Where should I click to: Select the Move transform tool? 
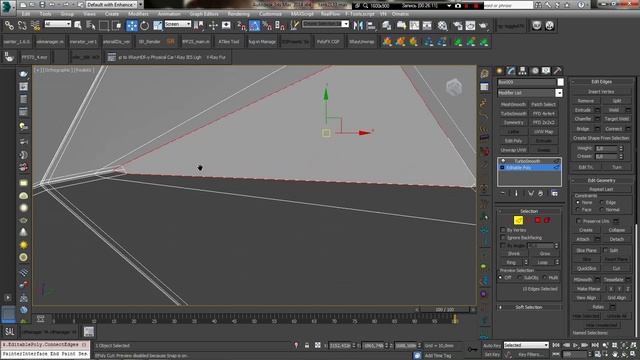pos(131,26)
